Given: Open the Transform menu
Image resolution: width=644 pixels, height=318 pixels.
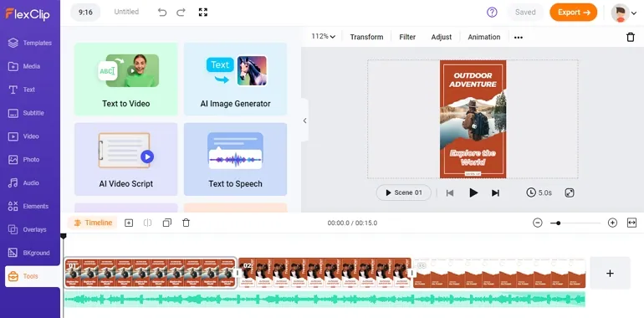Looking at the screenshot, I should coord(366,37).
